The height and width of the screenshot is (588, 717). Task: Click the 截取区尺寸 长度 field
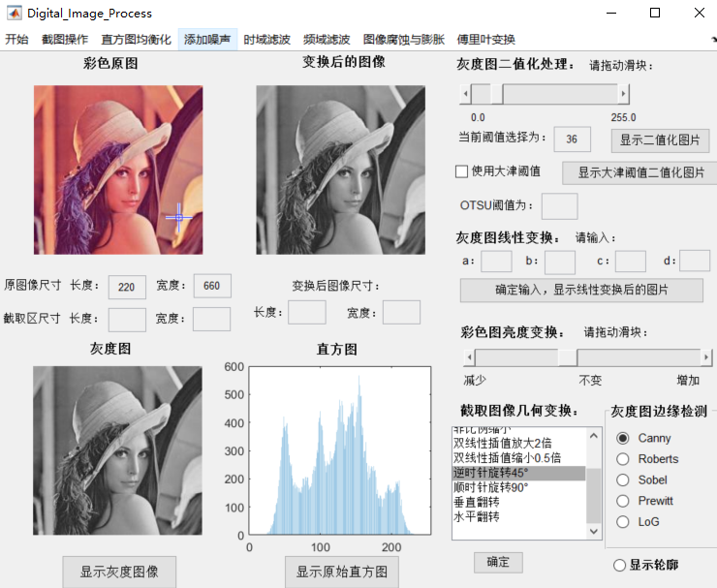(x=127, y=320)
